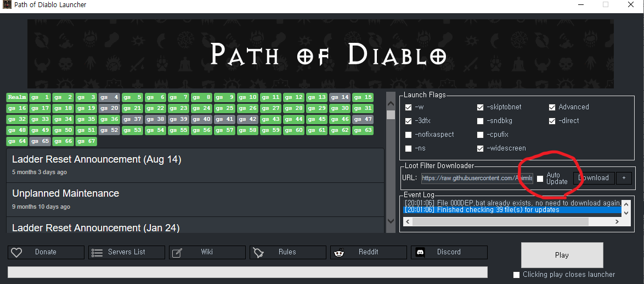The height and width of the screenshot is (284, 644).
Task: Click Event Log scroll right arrow
Action: [617, 221]
